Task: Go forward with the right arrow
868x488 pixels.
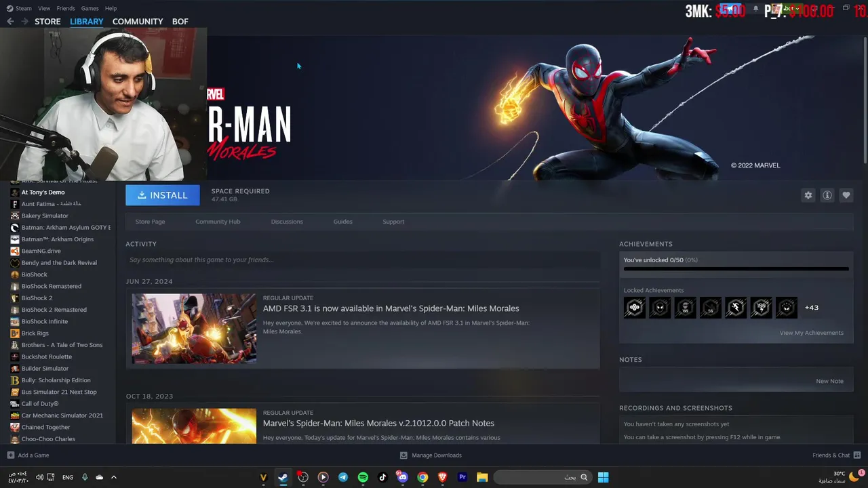Action: point(24,22)
